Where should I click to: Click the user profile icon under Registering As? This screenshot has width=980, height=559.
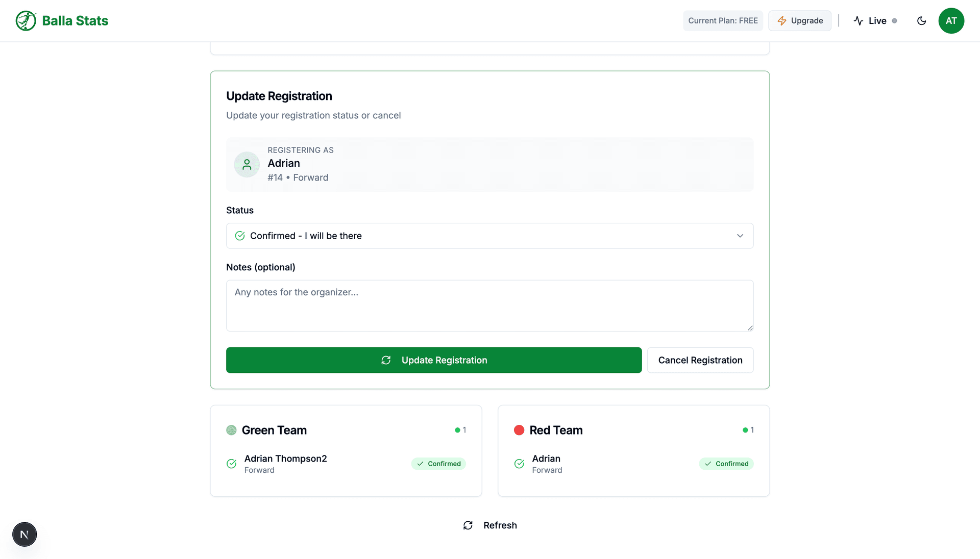point(247,164)
